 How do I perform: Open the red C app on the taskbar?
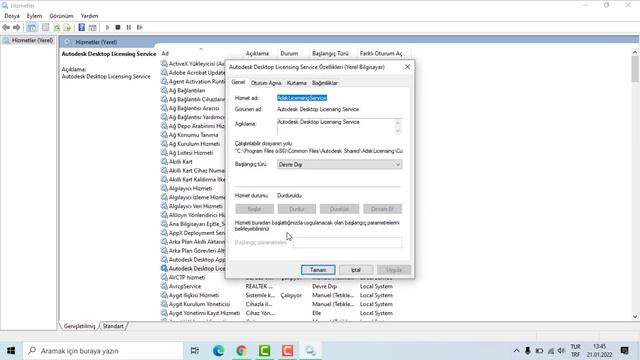pos(287,351)
